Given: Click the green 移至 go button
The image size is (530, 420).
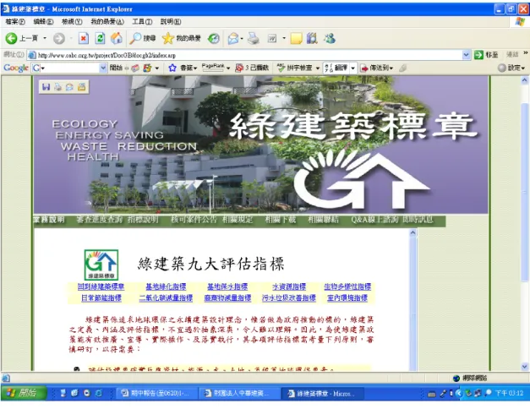Looking at the screenshot, I should [x=486, y=55].
